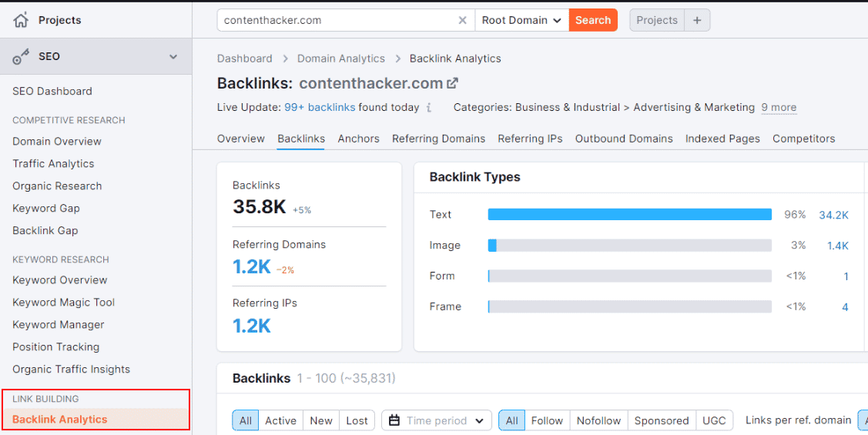
Task: Open the Referring IPs tab
Action: pyautogui.click(x=531, y=139)
